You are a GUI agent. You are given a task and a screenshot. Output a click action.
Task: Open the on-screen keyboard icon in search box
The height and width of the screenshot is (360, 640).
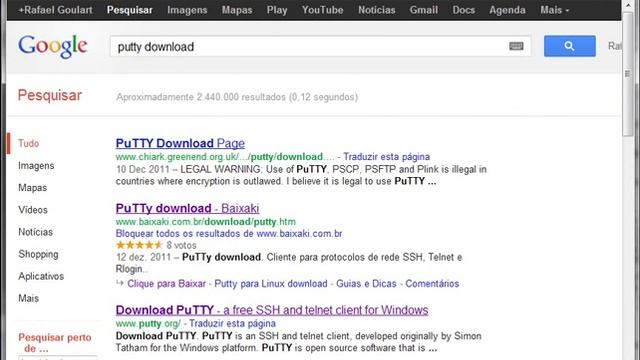point(516,46)
